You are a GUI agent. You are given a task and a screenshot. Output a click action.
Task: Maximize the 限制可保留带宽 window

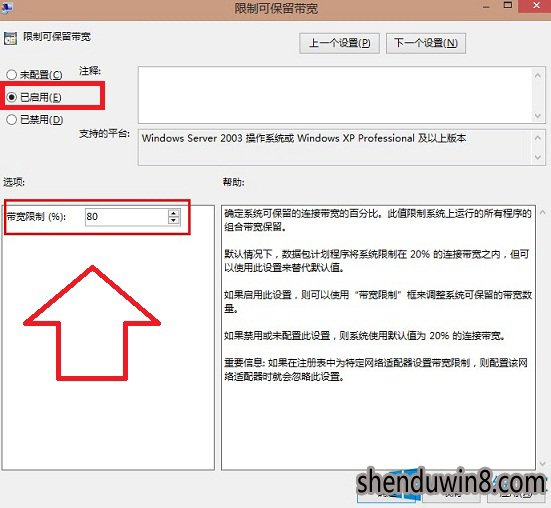508,5
